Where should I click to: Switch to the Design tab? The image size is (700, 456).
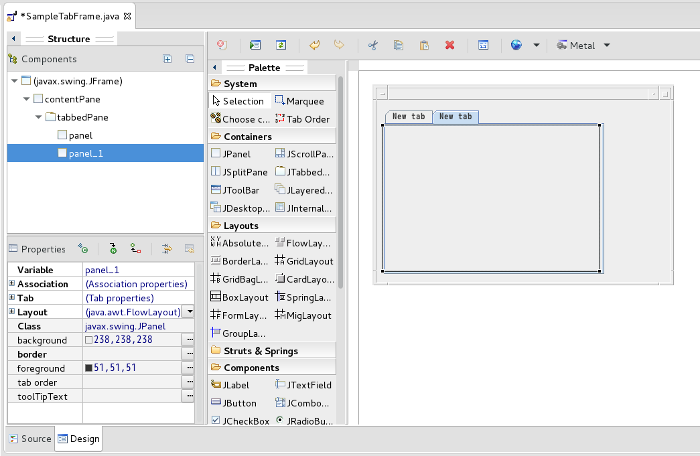pyautogui.click(x=79, y=439)
